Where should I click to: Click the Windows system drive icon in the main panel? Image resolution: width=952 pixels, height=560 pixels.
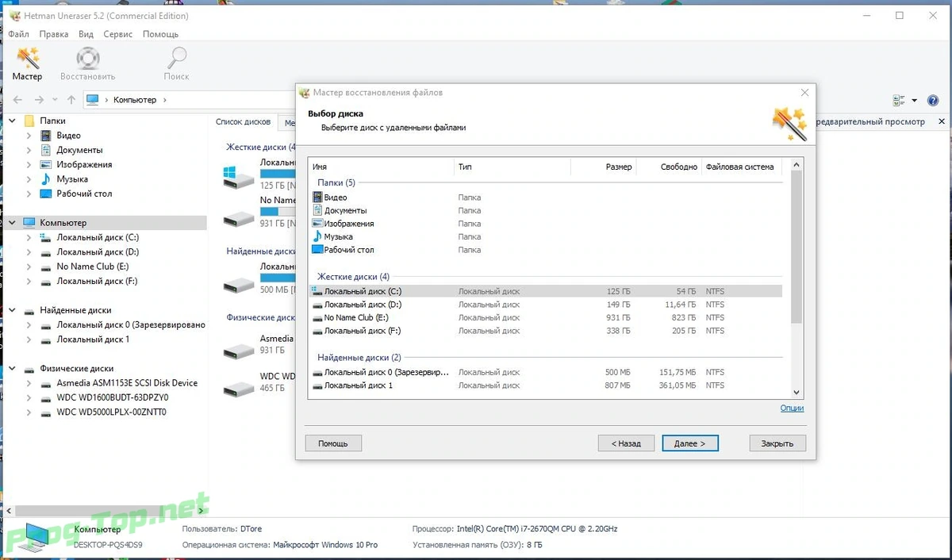(x=239, y=176)
